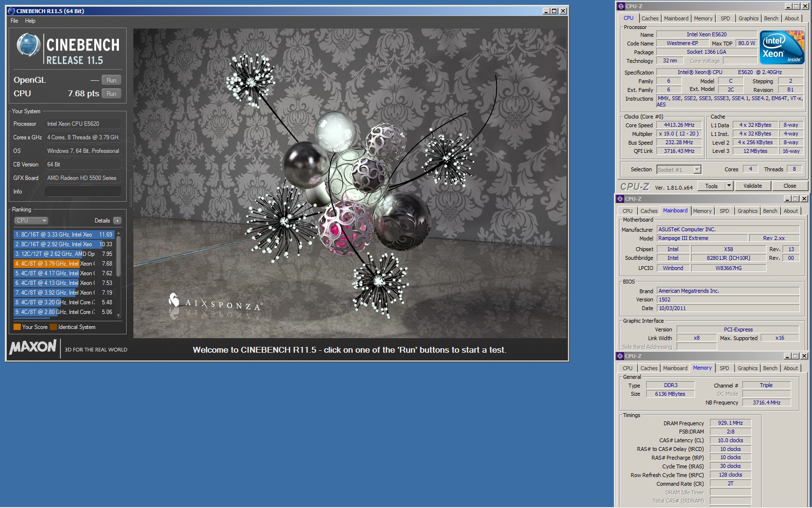Select ranking entry 2. 8C/16T @ 2.92 GHz
812x508 pixels.
(x=63, y=244)
